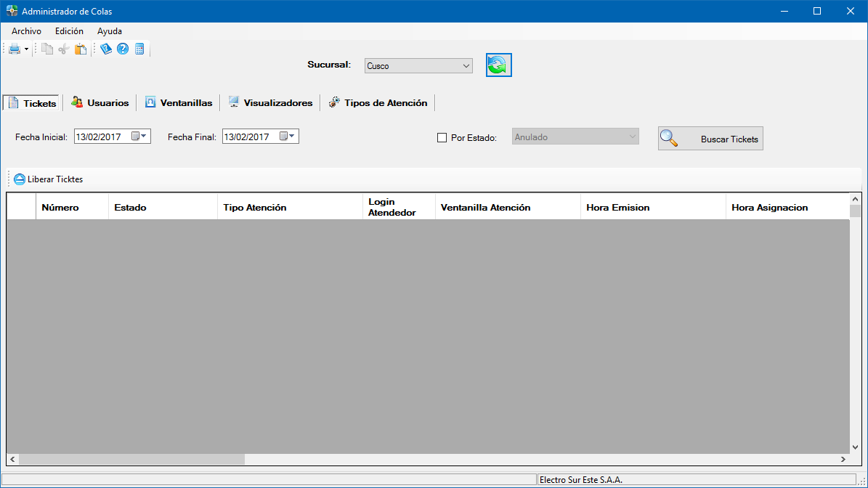Open the Sucursal dropdown showing Cusco
The image size is (868, 488).
coord(418,66)
